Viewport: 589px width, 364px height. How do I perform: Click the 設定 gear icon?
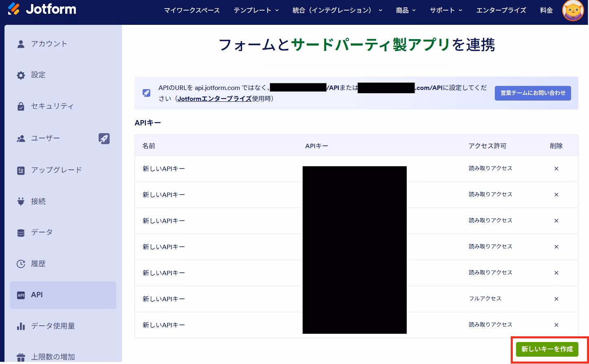[21, 75]
